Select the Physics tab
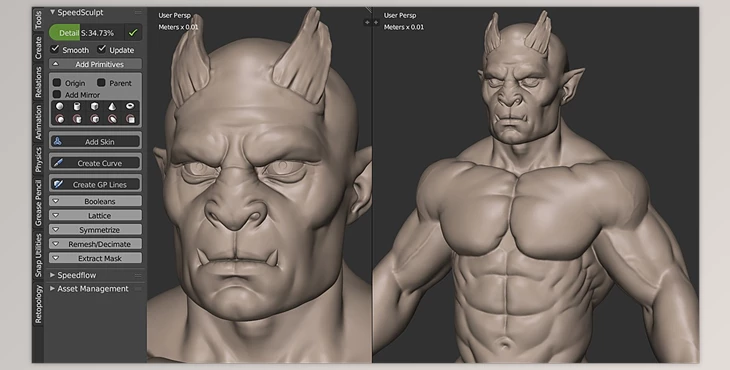 (38, 159)
